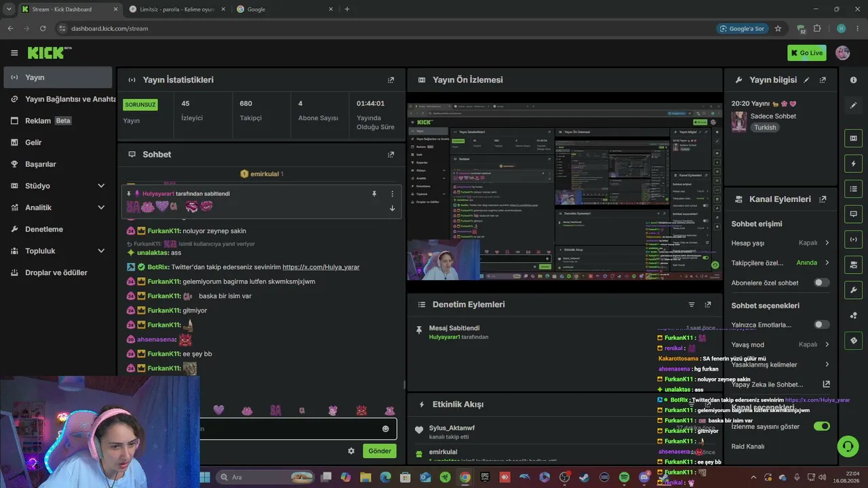Image resolution: width=868 pixels, height=488 pixels.
Task: Open Droplar ve ödüller page
Action: pyautogui.click(x=58, y=272)
